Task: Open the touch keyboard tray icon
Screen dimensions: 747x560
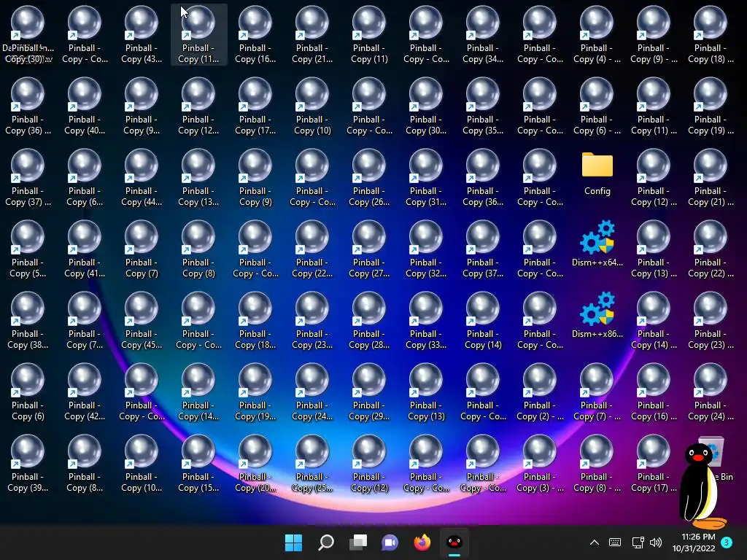Action: tap(615, 542)
